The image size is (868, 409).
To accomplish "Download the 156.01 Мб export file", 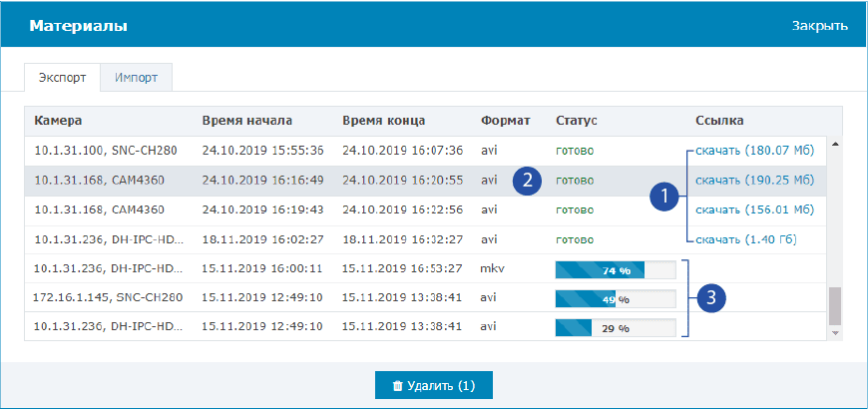I will click(754, 209).
